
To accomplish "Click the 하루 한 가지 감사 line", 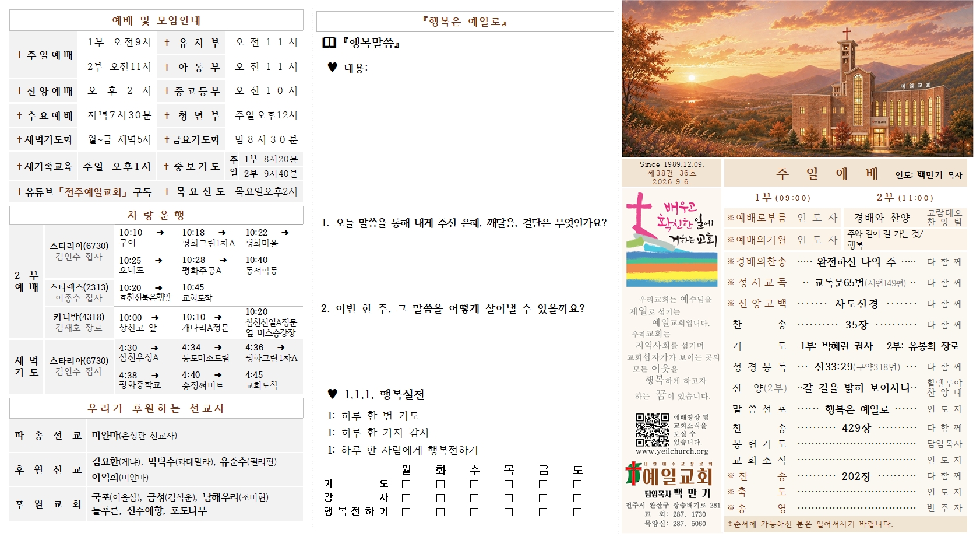I will (x=379, y=433).
